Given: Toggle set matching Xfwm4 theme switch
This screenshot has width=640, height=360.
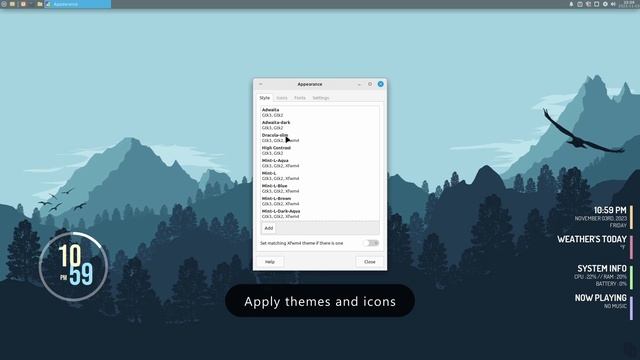Looking at the screenshot, I should point(371,243).
